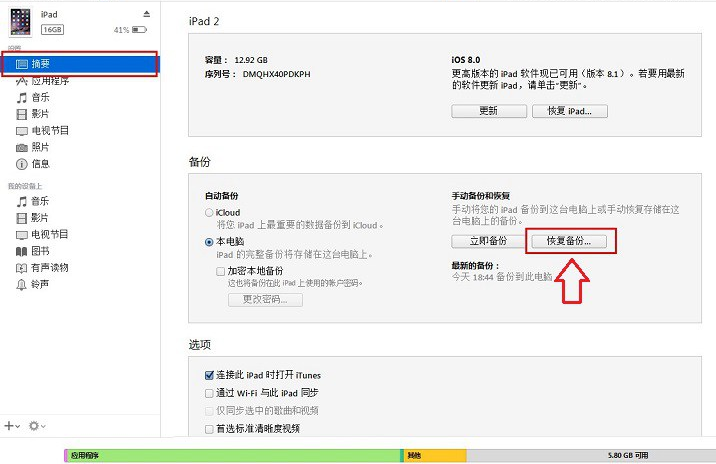This screenshot has height=464, width=716.
Task: Open 铃声 in the sidebar
Action: (x=40, y=284)
